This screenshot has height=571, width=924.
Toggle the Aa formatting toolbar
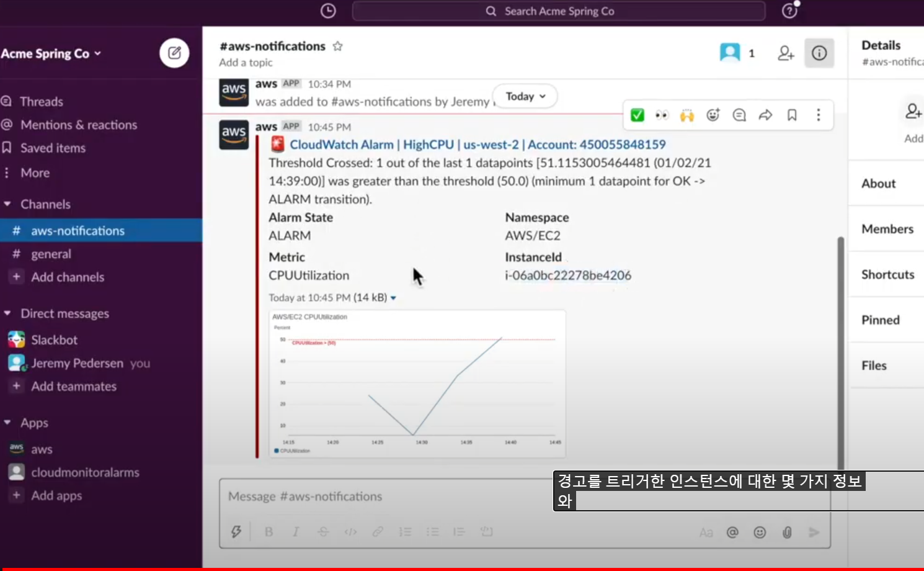click(x=706, y=533)
